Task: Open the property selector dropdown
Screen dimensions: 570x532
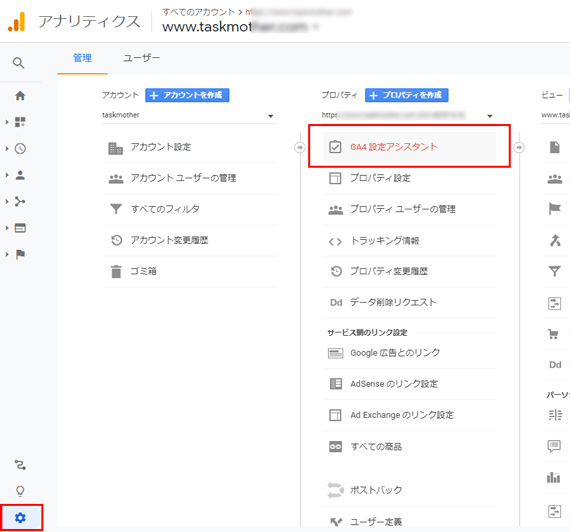Action: click(408, 116)
